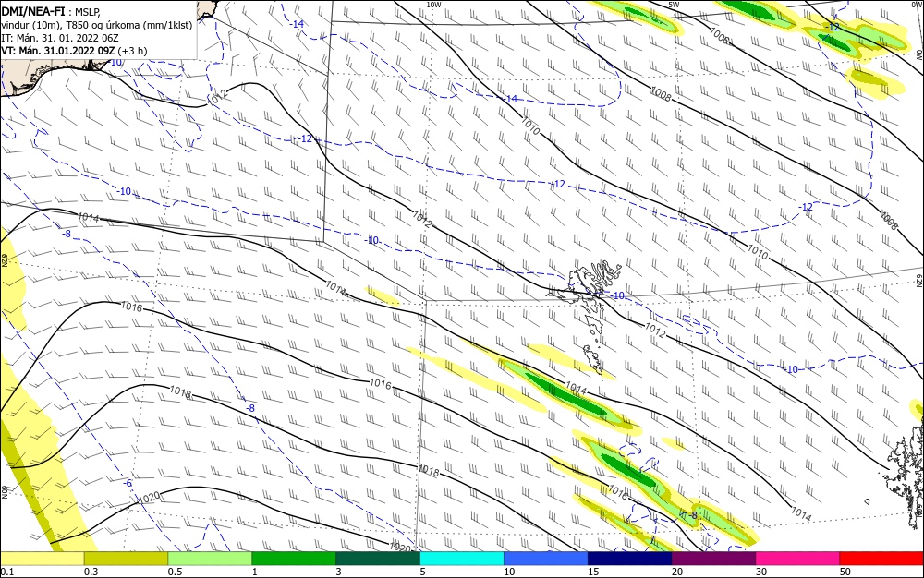Click the pink 30–50 legend swatch
The image size is (924, 578).
[797, 559]
